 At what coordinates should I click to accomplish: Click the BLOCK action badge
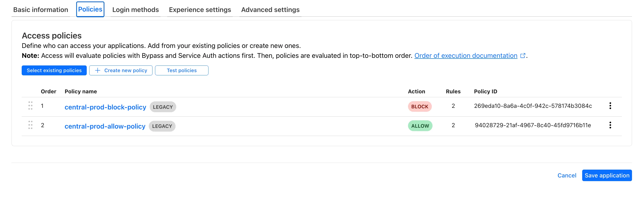(420, 107)
